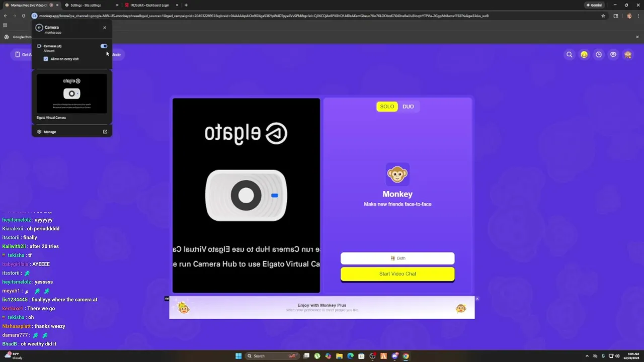Select SOLO mode
Image resolution: width=644 pixels, height=362 pixels.
[387, 107]
